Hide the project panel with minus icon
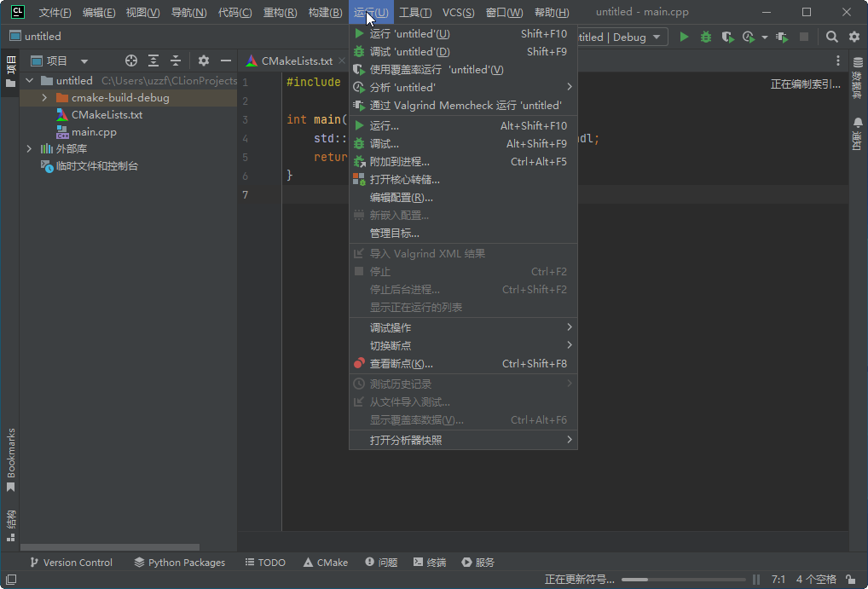This screenshot has height=589, width=868. pyautogui.click(x=226, y=61)
